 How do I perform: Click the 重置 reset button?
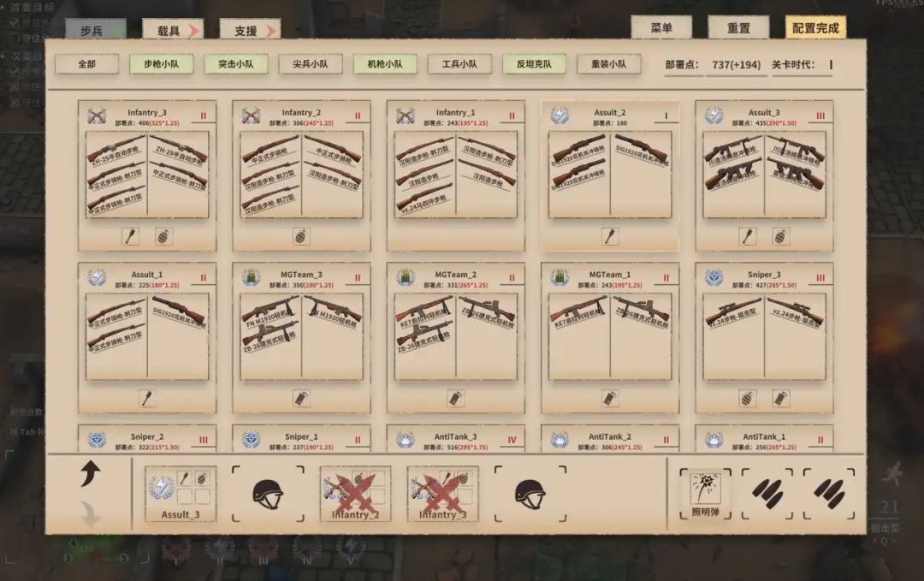[738, 27]
